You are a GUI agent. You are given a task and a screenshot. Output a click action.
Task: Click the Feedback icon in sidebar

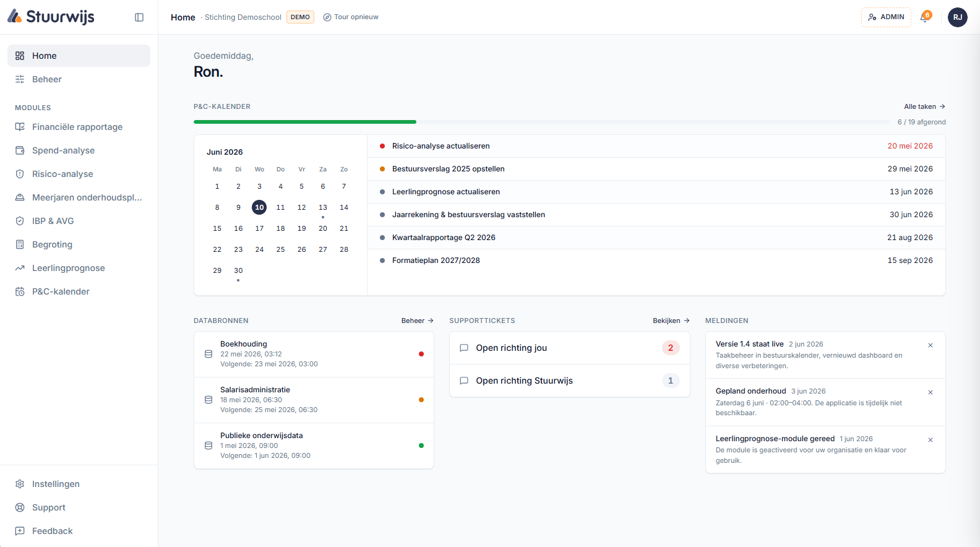20,531
